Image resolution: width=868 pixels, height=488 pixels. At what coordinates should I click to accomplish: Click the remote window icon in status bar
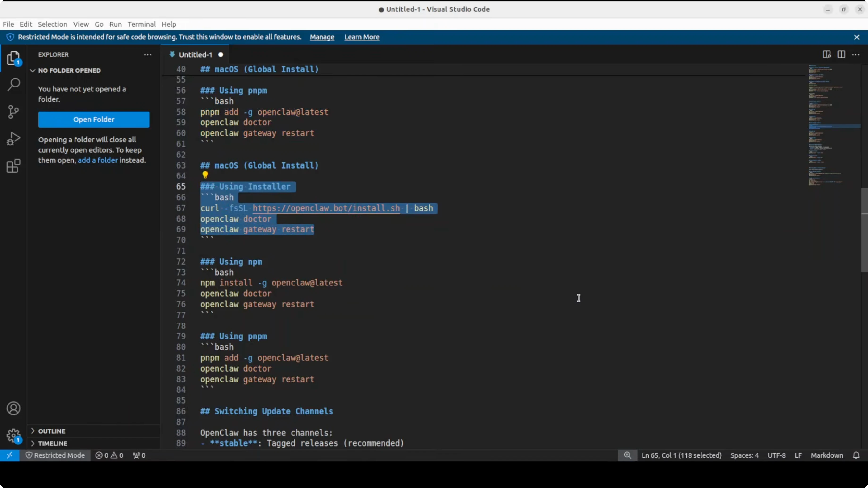9,455
